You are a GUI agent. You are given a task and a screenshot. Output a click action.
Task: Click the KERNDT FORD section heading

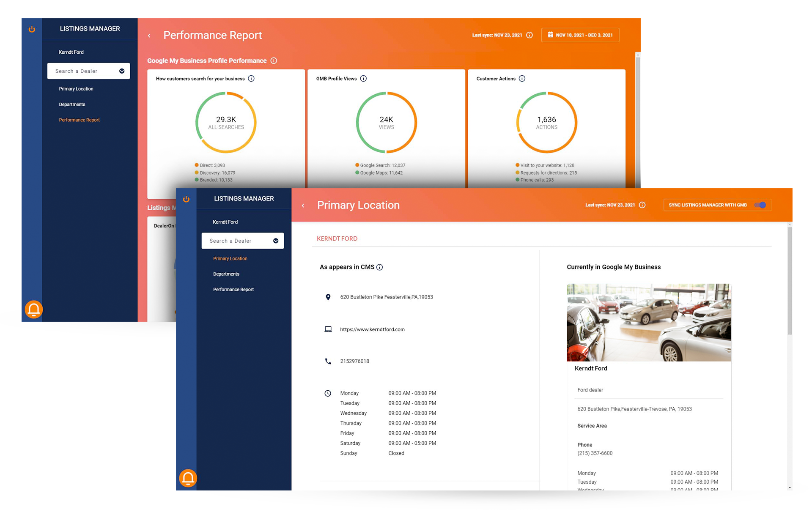[x=337, y=239]
